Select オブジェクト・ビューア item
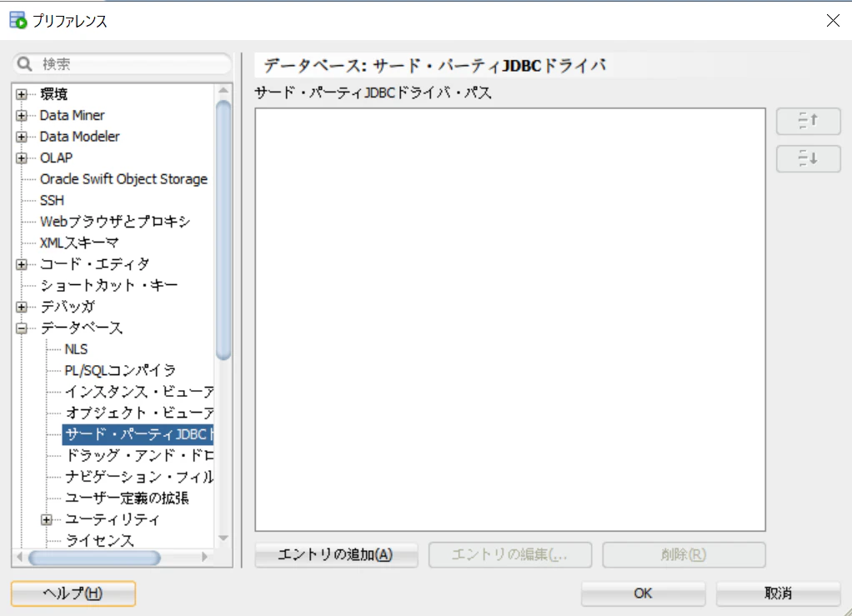Screen dimensions: 852x616 [x=139, y=413]
